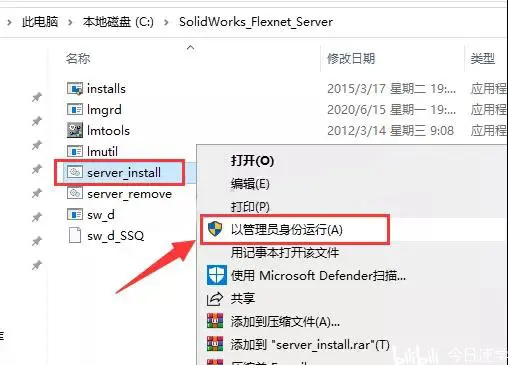Select the lmgrd file icon

click(75, 109)
